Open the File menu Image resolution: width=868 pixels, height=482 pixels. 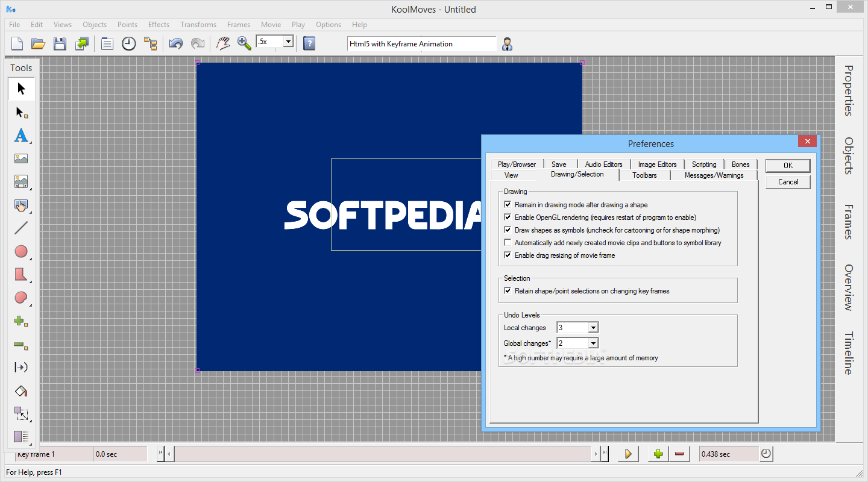(x=14, y=25)
